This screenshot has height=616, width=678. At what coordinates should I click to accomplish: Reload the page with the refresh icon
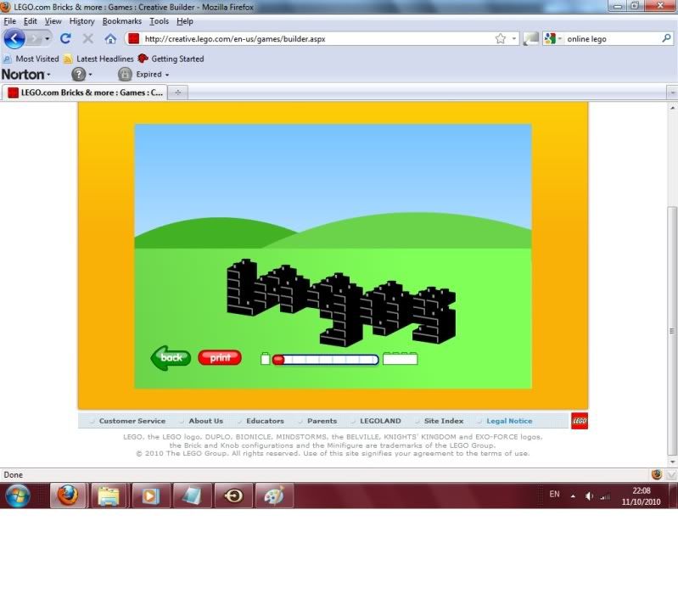(x=65, y=39)
